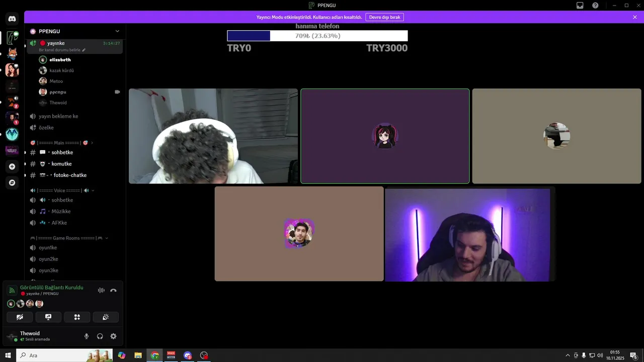Toggle camera on or off
The width and height of the screenshot is (644, 362).
pyautogui.click(x=20, y=317)
